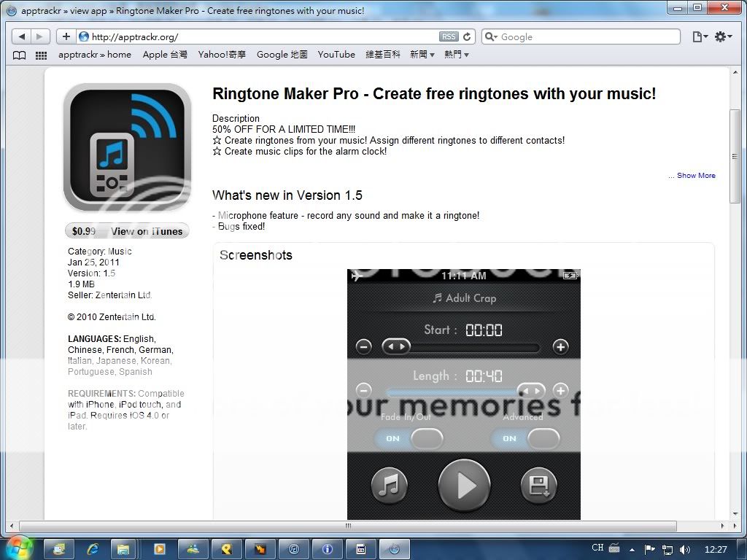Viewport: 747px width, 560px height.
Task: Click the plus Add Bookmark button
Action: pyautogui.click(x=66, y=36)
